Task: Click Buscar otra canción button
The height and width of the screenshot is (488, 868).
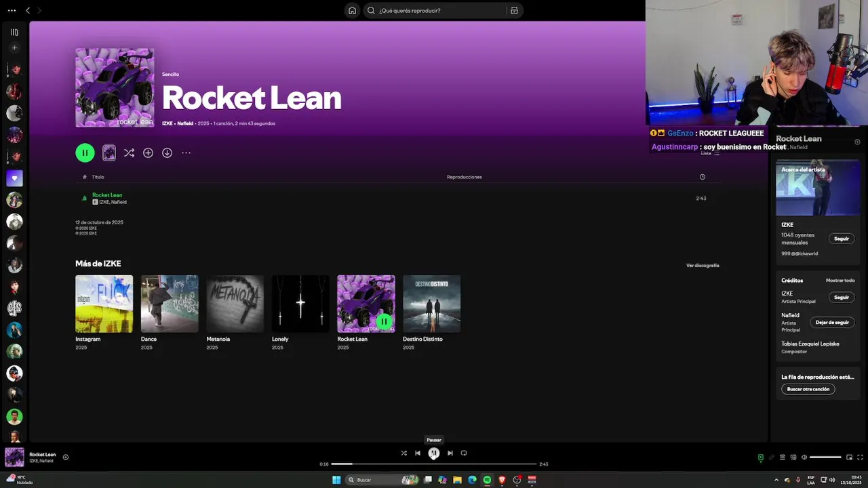Action: point(808,389)
